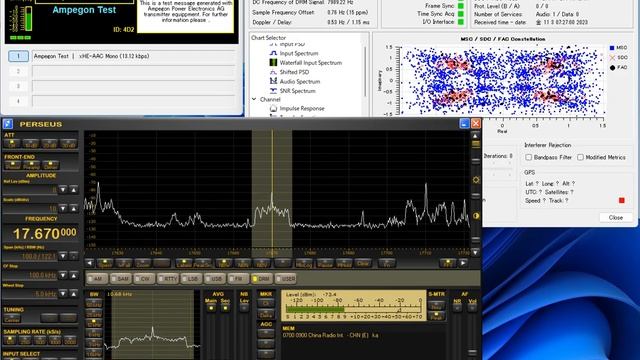The image size is (640, 360).
Task: Toggle the Dither front-end button
Action: tap(51, 165)
